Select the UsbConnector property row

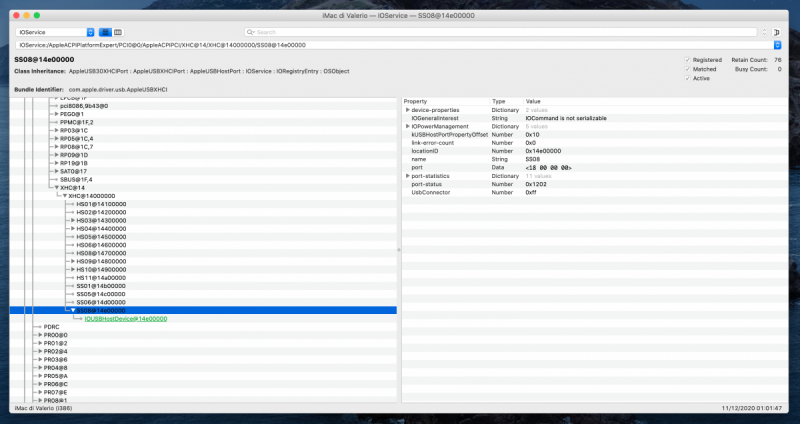pyautogui.click(x=595, y=192)
